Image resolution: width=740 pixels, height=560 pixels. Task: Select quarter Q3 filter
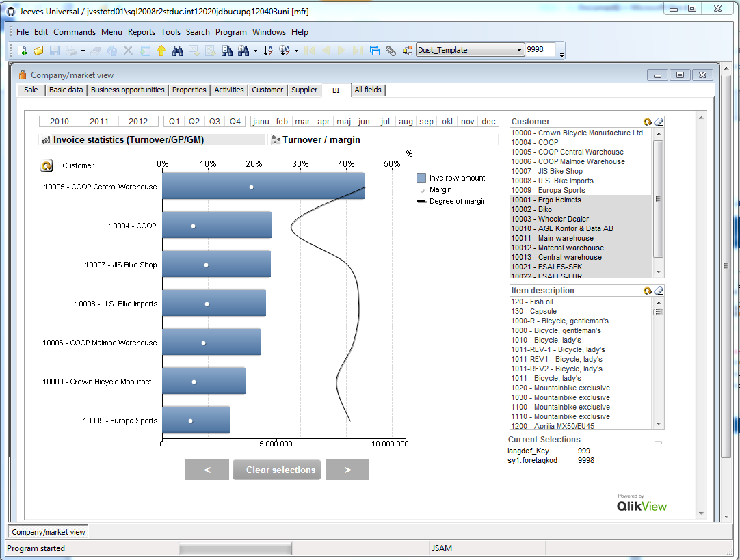tap(215, 122)
